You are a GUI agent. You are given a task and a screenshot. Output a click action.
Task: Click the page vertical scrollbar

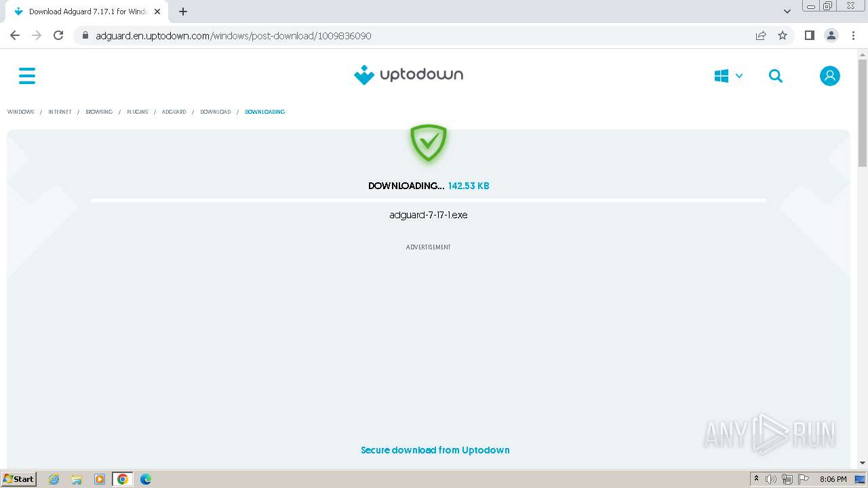863,113
